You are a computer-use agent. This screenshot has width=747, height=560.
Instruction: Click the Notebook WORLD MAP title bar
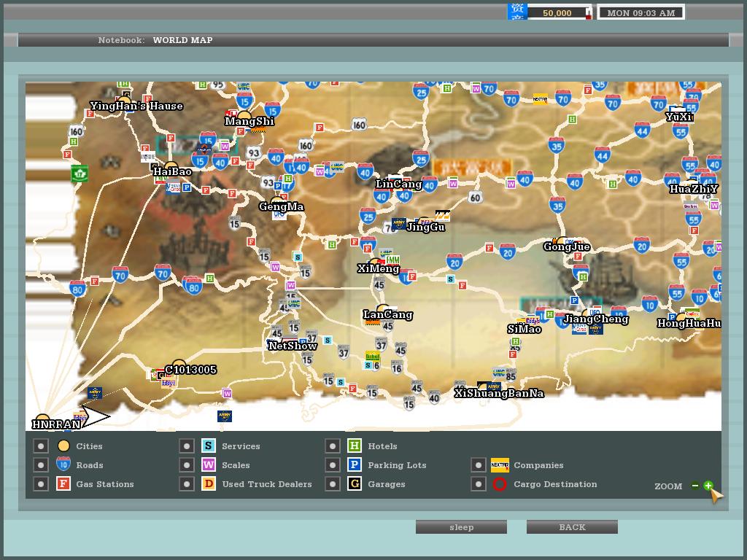373,40
